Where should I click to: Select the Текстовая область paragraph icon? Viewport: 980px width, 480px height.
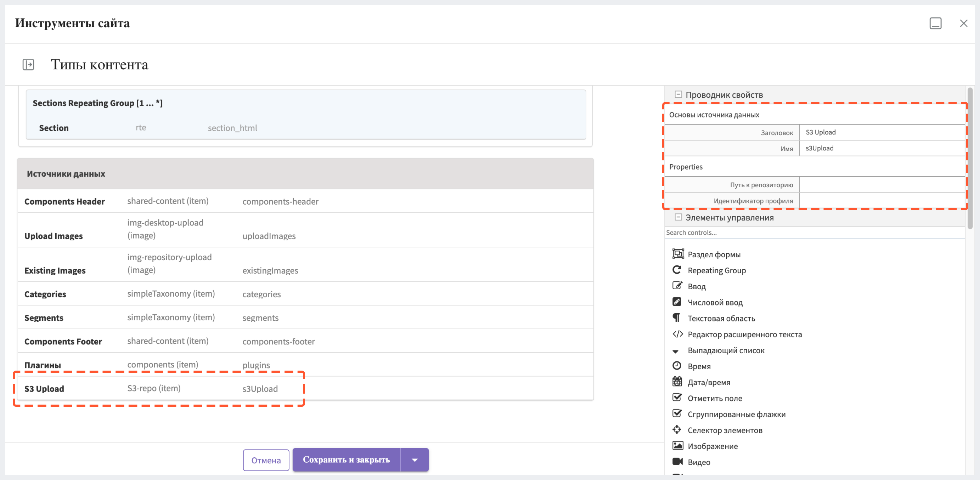pyautogui.click(x=676, y=318)
